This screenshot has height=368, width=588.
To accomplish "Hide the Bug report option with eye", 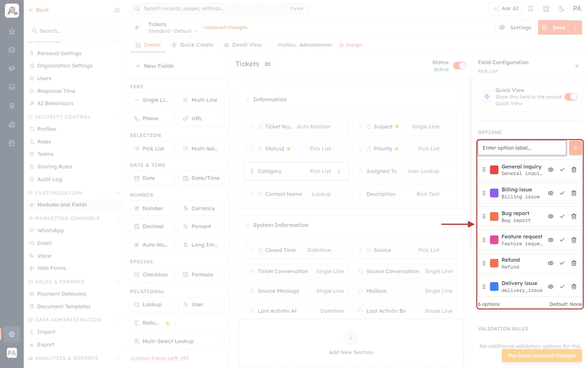I will (550, 216).
